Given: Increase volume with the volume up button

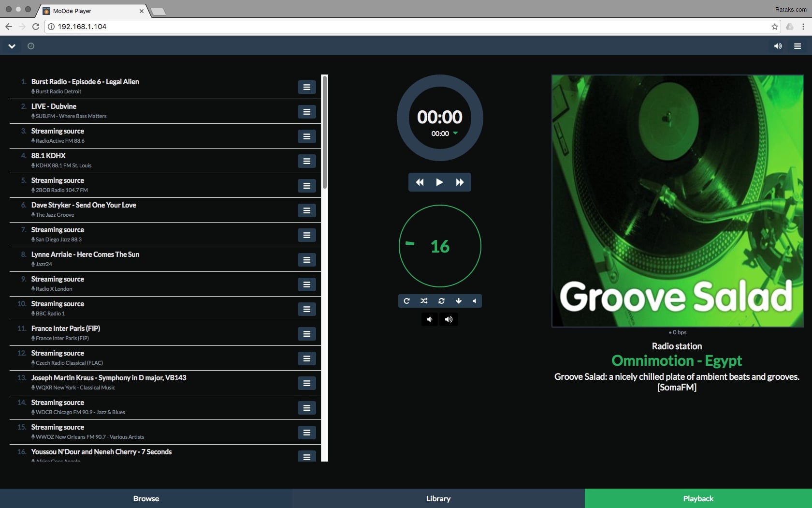Looking at the screenshot, I should coord(449,319).
